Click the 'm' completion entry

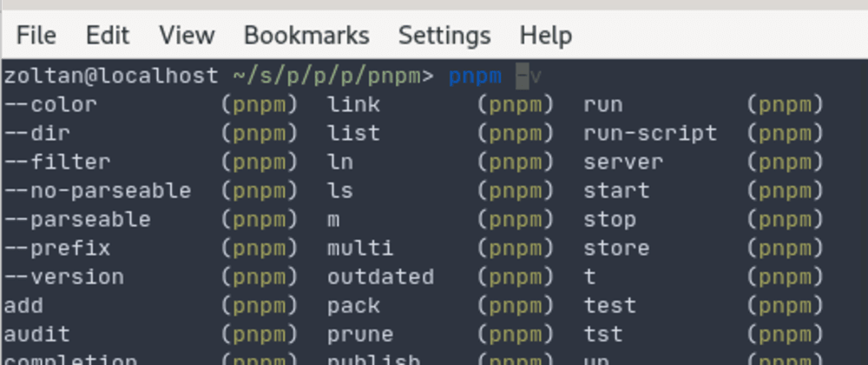(333, 221)
